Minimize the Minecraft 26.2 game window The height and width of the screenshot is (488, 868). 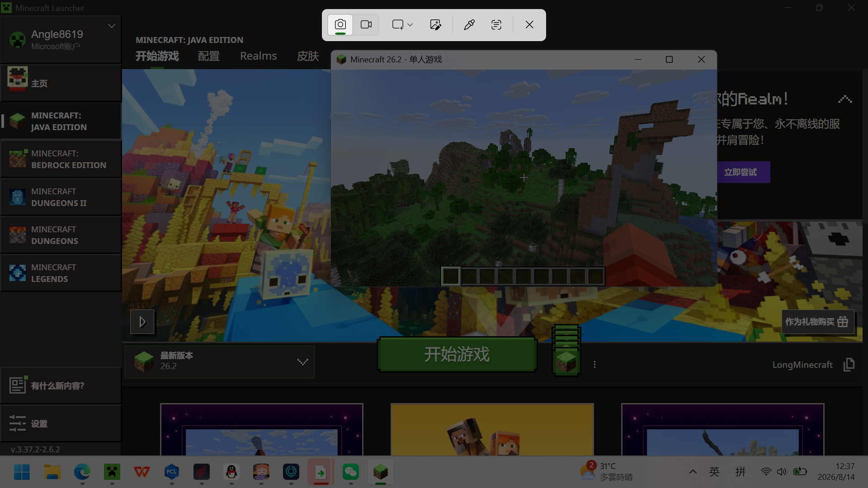[x=638, y=60]
